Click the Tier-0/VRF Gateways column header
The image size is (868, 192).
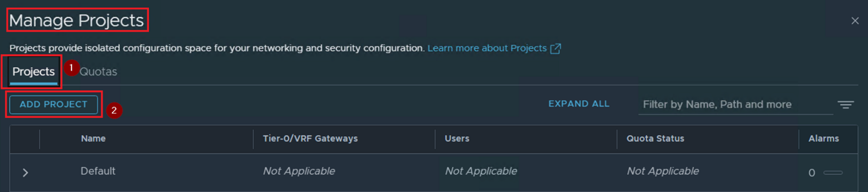310,139
